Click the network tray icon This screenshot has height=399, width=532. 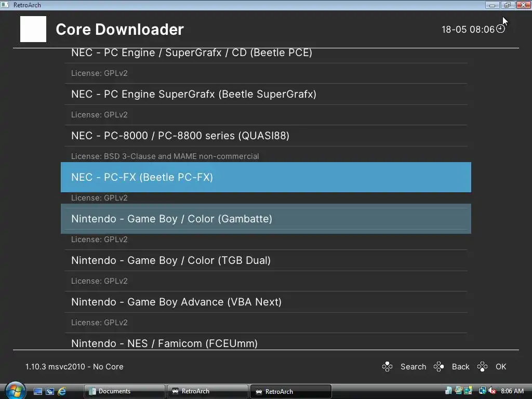coord(482,391)
